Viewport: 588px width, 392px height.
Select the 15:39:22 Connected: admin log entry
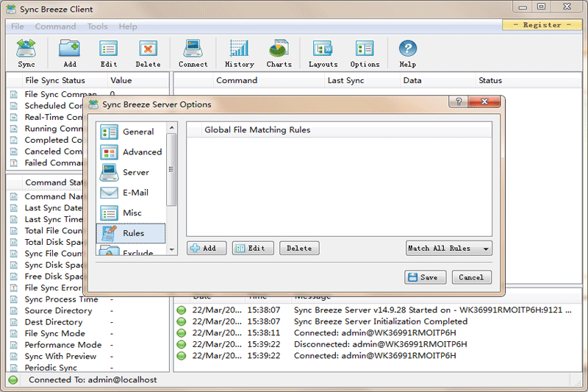378,356
